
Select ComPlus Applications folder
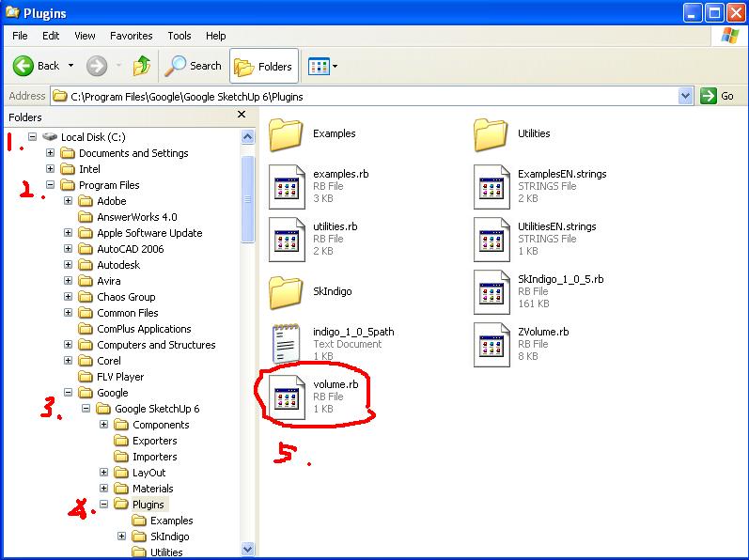[144, 329]
